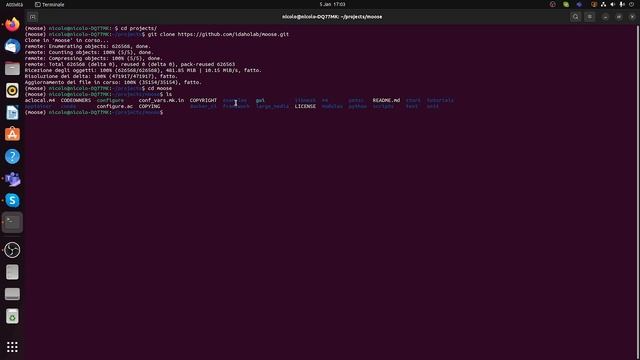Launch Thunderbird mail from the dock

coord(12,46)
